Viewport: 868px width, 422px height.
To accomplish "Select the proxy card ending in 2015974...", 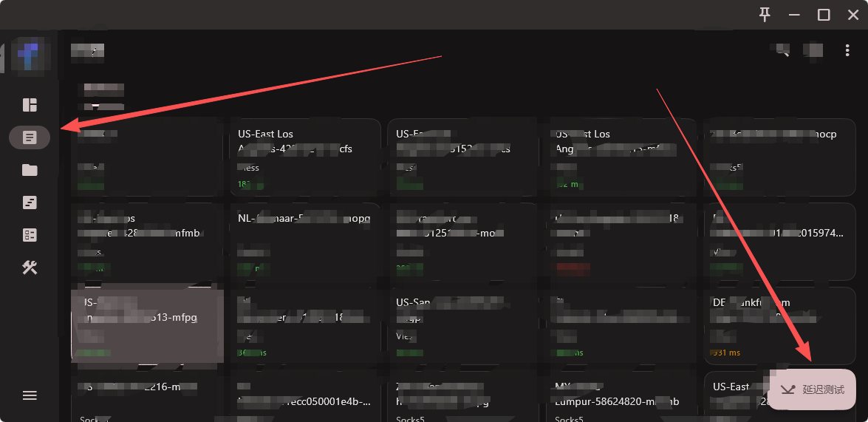I will click(780, 242).
